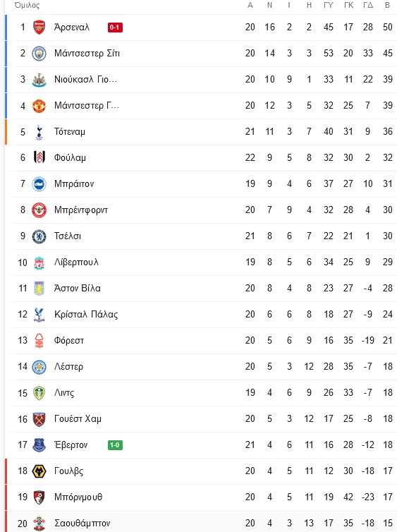Open the Μπράιτον team link
Viewport: 397px width, 532px height.
pyautogui.click(x=74, y=184)
